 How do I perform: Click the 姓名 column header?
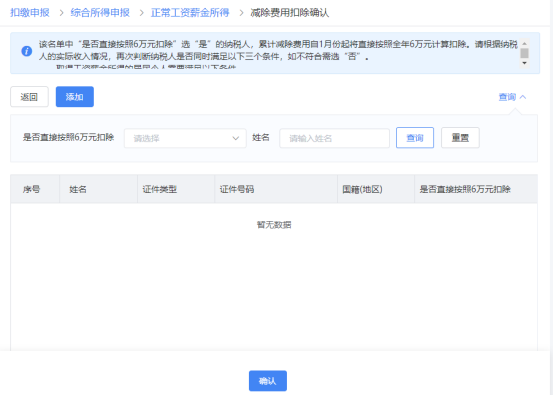click(x=78, y=189)
